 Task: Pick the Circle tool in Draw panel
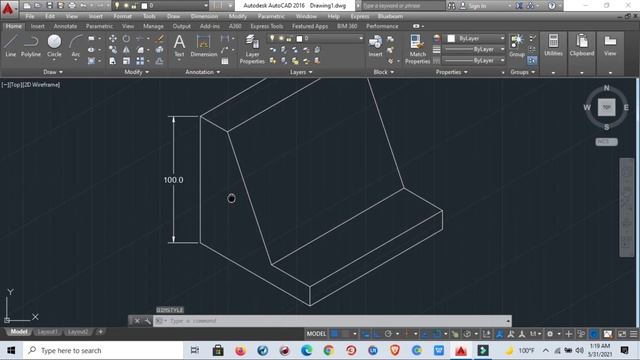tap(54, 45)
